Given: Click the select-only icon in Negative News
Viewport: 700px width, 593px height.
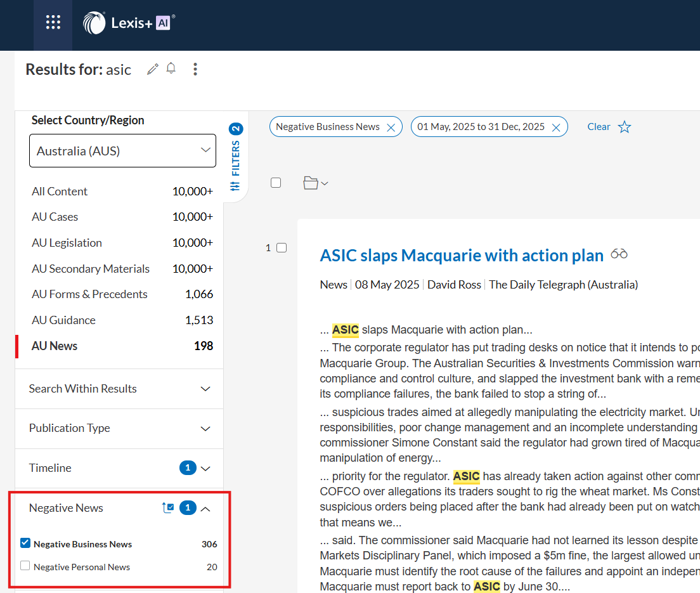Looking at the screenshot, I should click(168, 508).
